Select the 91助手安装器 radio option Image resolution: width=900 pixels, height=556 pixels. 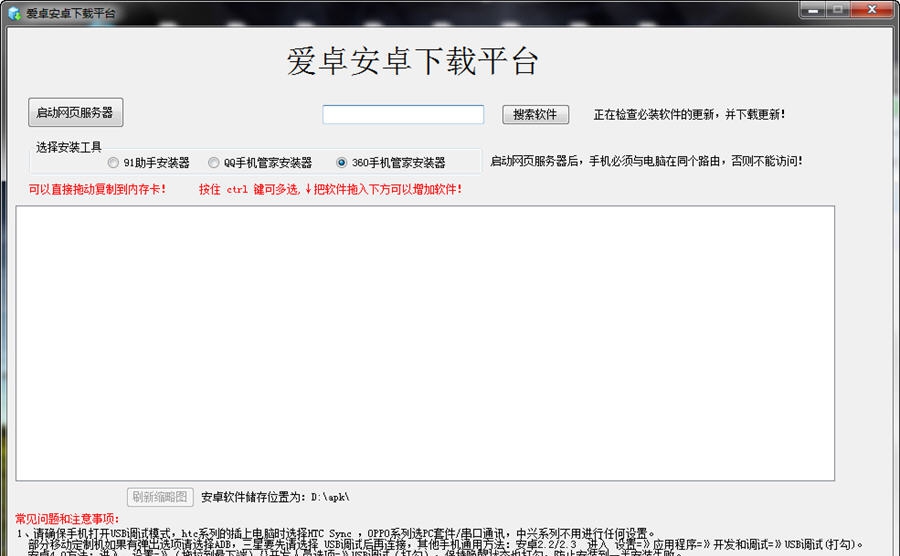pos(149,163)
